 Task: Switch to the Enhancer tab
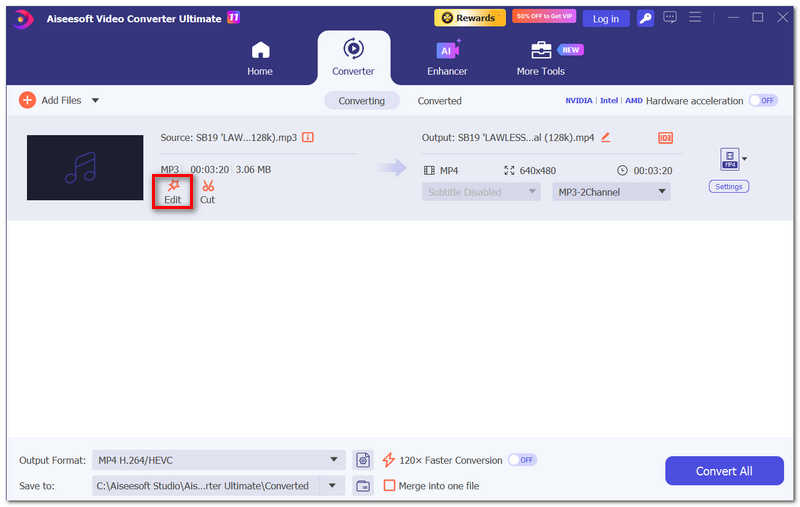[x=447, y=58]
